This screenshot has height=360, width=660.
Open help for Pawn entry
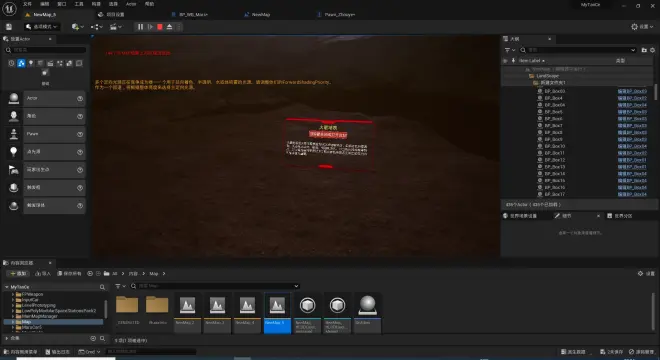(80, 134)
